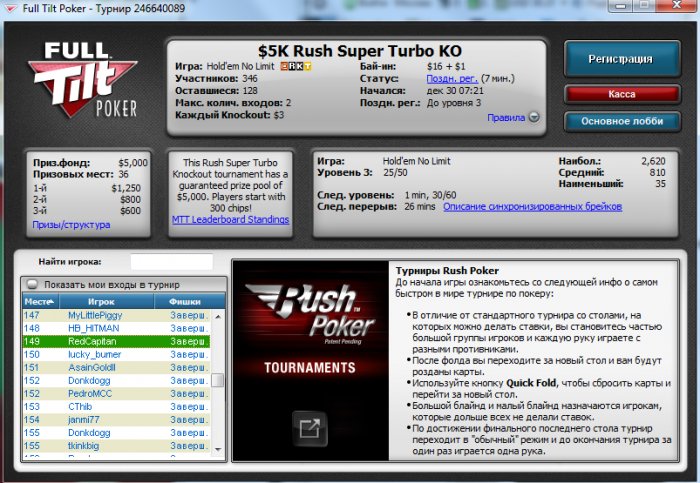Select player janmi77 row
The image size is (700, 483).
[x=116, y=420]
